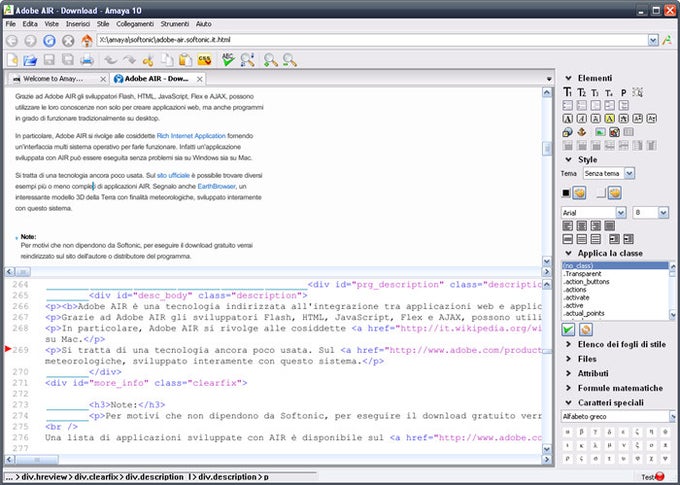680x485 pixels.
Task: Expand the Formule matematiche panel
Action: [568, 388]
